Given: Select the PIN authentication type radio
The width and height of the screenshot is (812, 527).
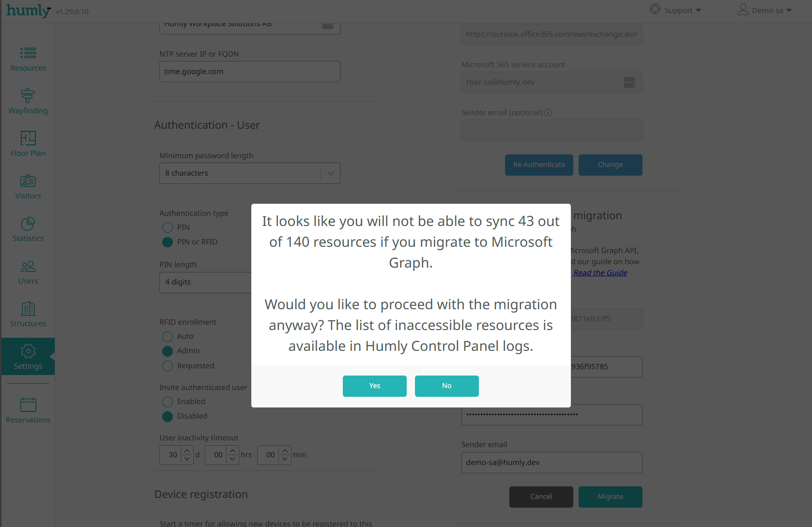Looking at the screenshot, I should (x=168, y=227).
